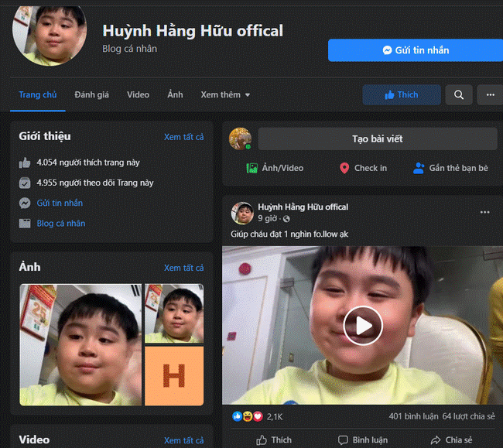This screenshot has height=448, width=503.
Task: View the 2,1K reactions list
Action: point(275,417)
